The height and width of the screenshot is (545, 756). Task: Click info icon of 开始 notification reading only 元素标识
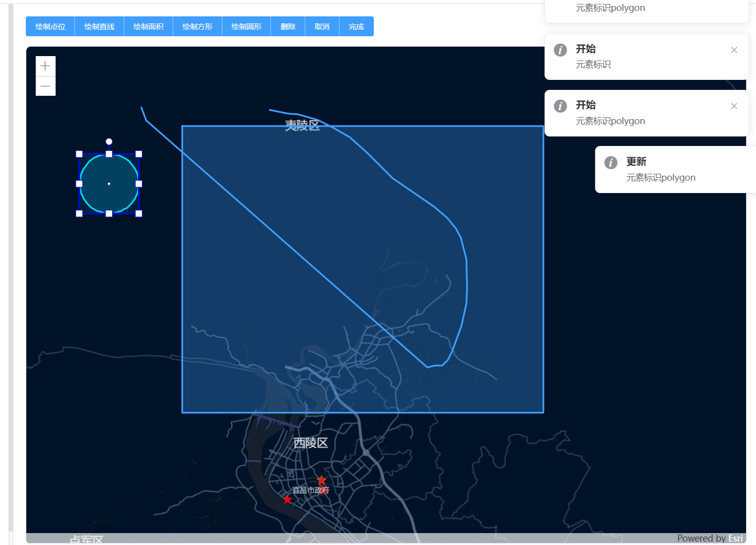tap(560, 50)
